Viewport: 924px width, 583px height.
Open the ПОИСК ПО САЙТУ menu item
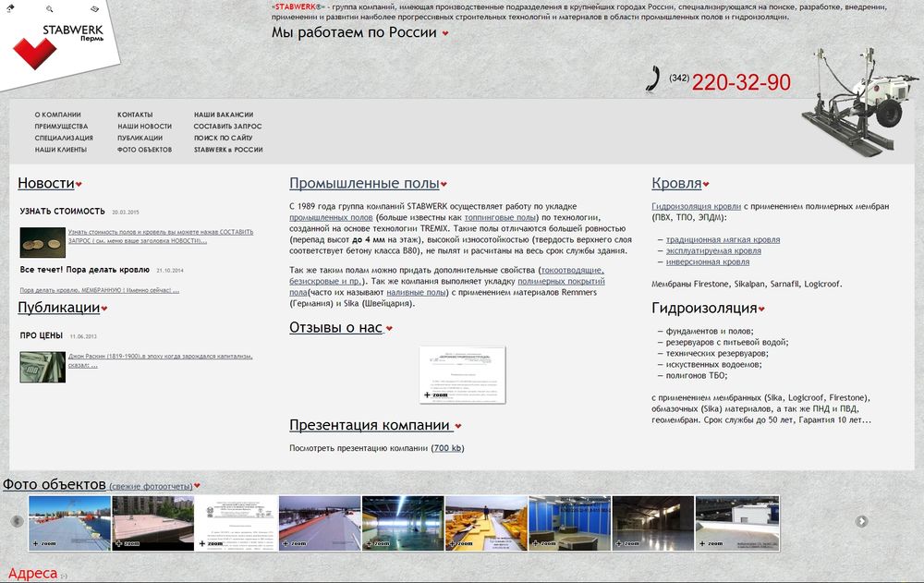point(224,138)
